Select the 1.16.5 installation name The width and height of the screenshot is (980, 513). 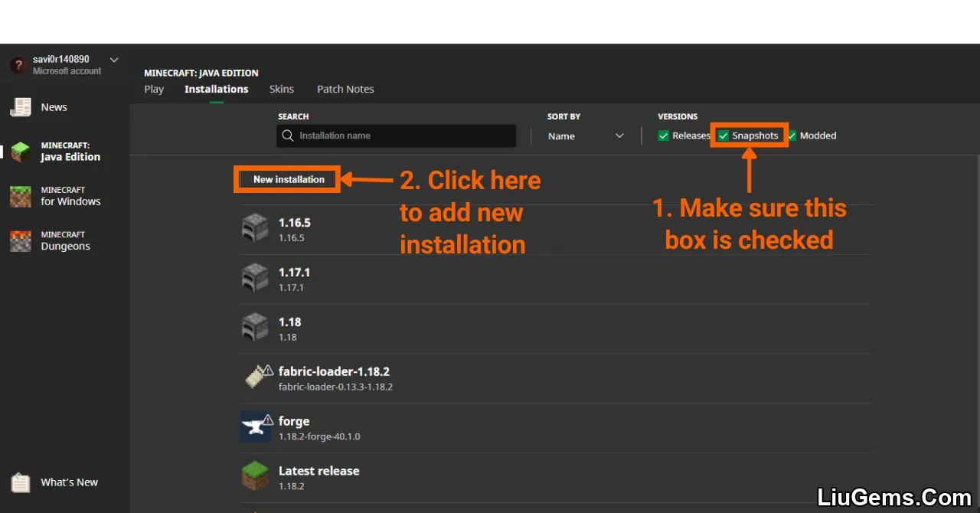[295, 223]
